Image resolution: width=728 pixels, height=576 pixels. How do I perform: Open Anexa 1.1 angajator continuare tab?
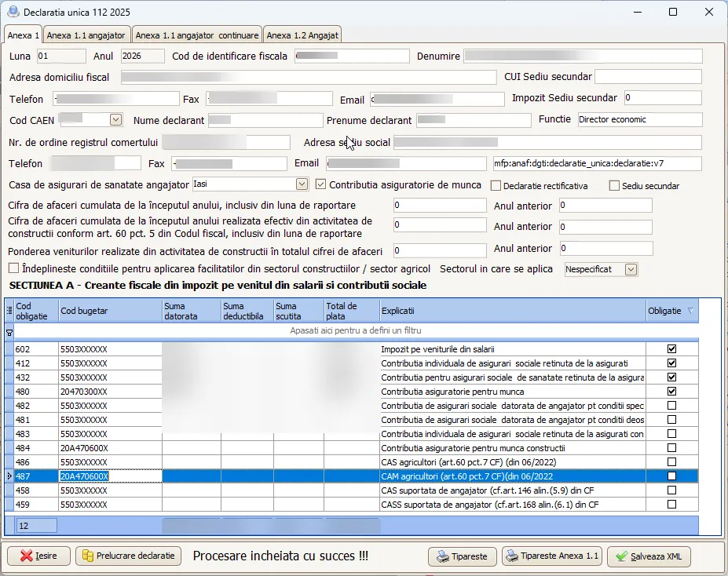197,35
